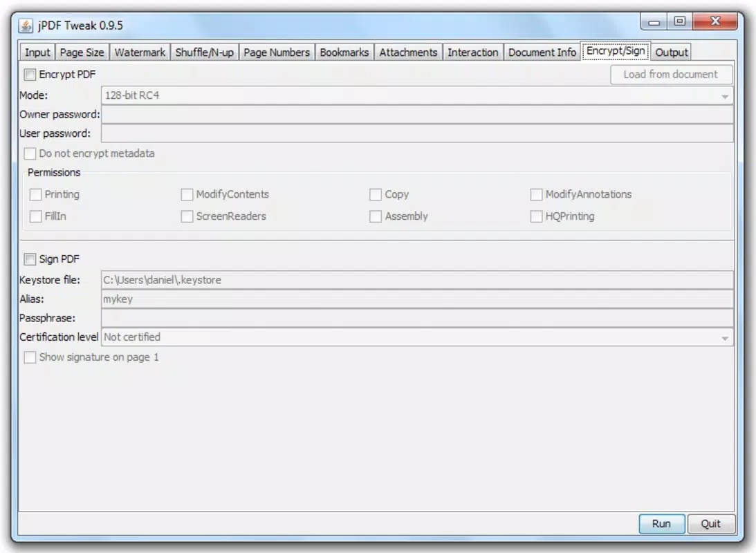Toggle Do not encrypt metadata checkbox

pyautogui.click(x=30, y=153)
